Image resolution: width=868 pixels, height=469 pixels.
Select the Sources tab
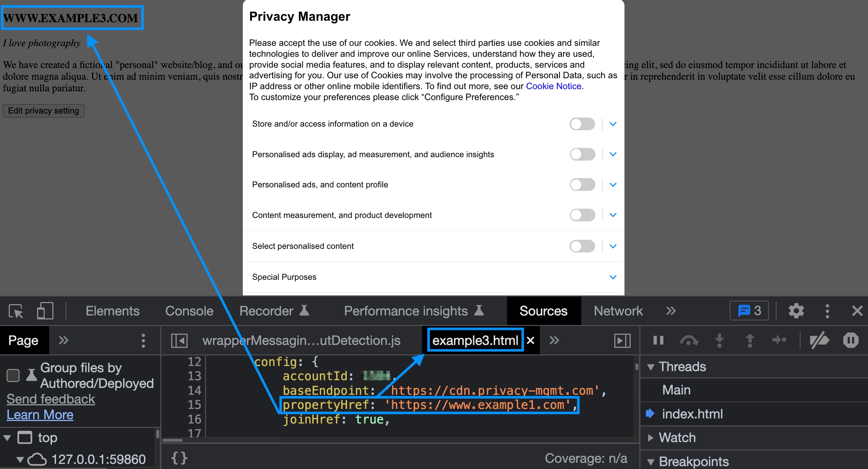tap(543, 311)
